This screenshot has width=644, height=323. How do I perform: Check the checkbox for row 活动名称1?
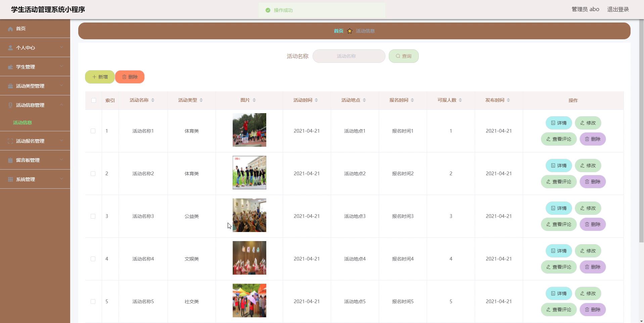click(x=93, y=131)
